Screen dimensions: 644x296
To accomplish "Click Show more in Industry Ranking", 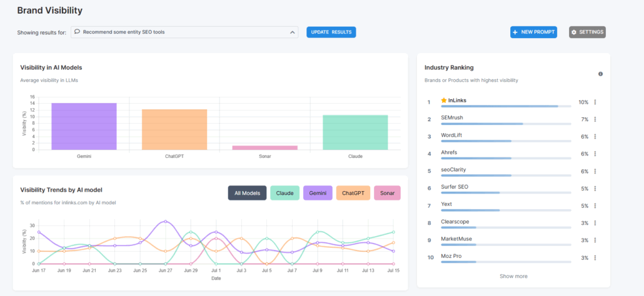I will click(513, 276).
